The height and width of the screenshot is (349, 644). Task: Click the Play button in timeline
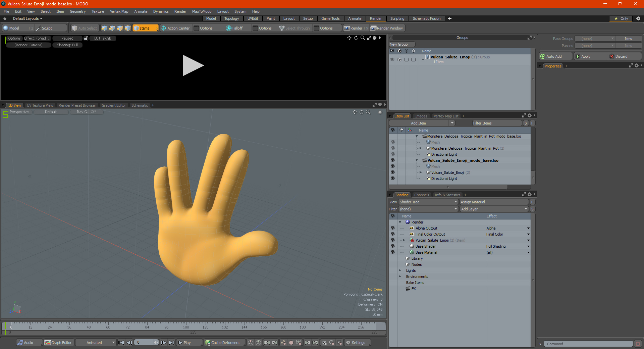tap(189, 343)
